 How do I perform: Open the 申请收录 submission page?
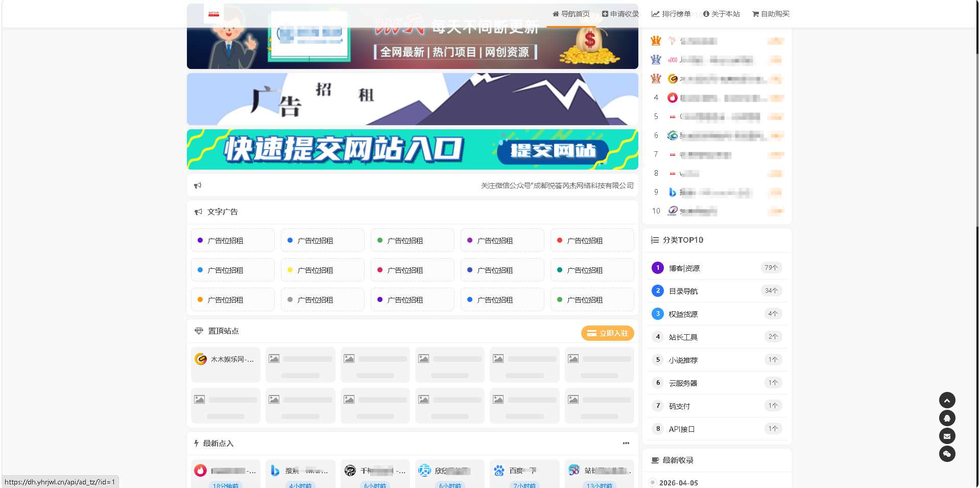pyautogui.click(x=620, y=14)
